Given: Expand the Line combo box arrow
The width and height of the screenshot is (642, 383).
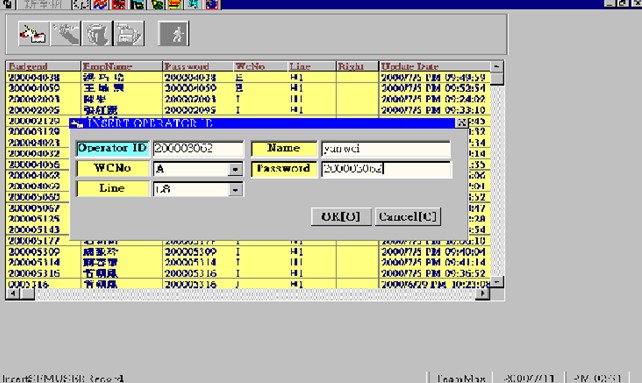Looking at the screenshot, I should pyautogui.click(x=235, y=190).
